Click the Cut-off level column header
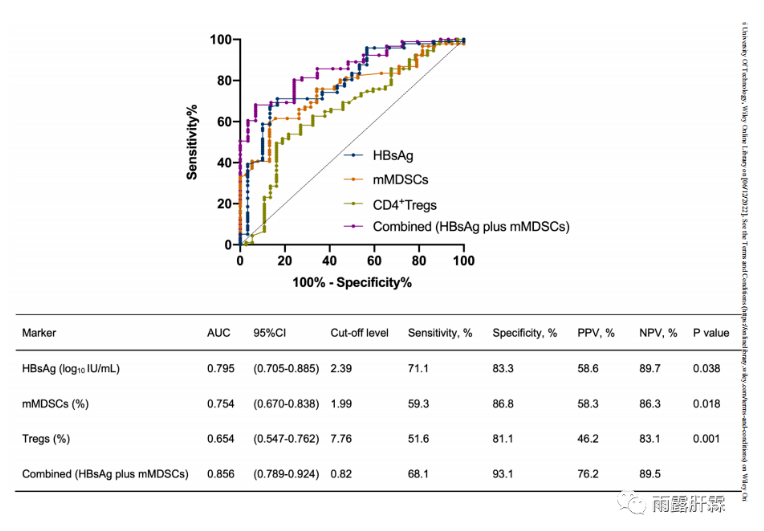 [x=359, y=333]
